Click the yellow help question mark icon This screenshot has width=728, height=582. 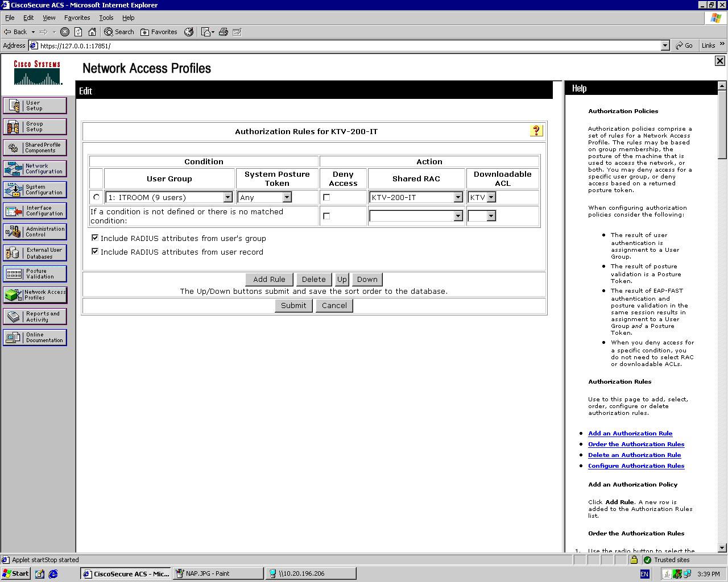[536, 131]
